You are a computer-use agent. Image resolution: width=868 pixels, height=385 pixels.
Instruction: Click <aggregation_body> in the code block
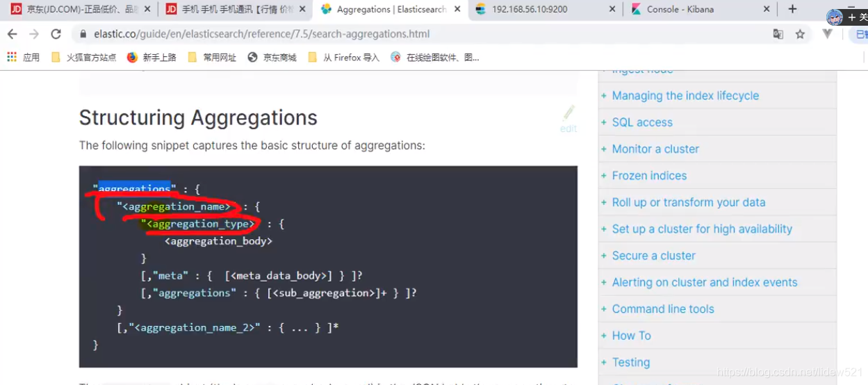[218, 241]
